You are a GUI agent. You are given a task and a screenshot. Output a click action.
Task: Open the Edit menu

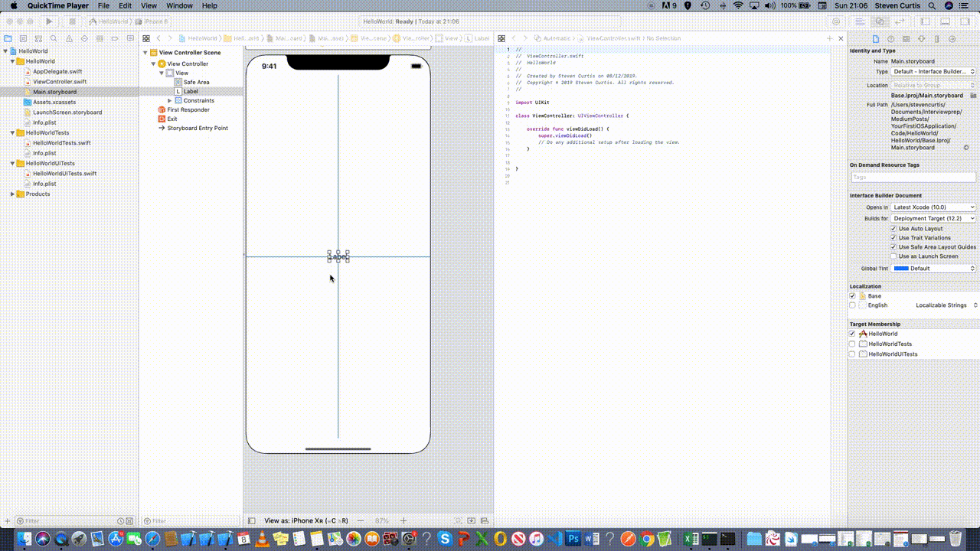click(x=125, y=5)
